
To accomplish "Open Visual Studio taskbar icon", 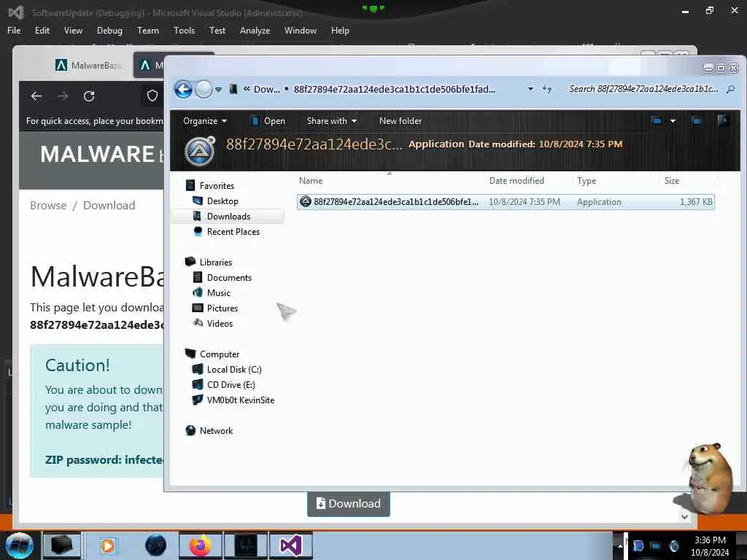I will (290, 545).
